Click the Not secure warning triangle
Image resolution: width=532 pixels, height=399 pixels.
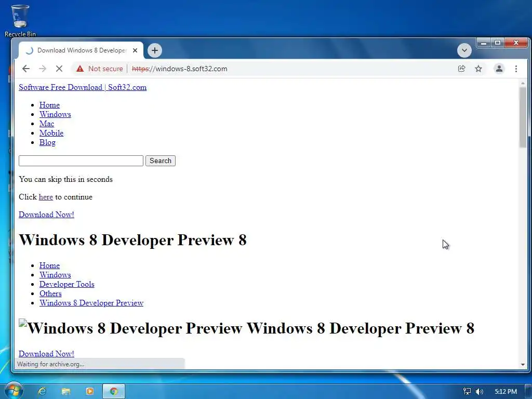tap(79, 69)
